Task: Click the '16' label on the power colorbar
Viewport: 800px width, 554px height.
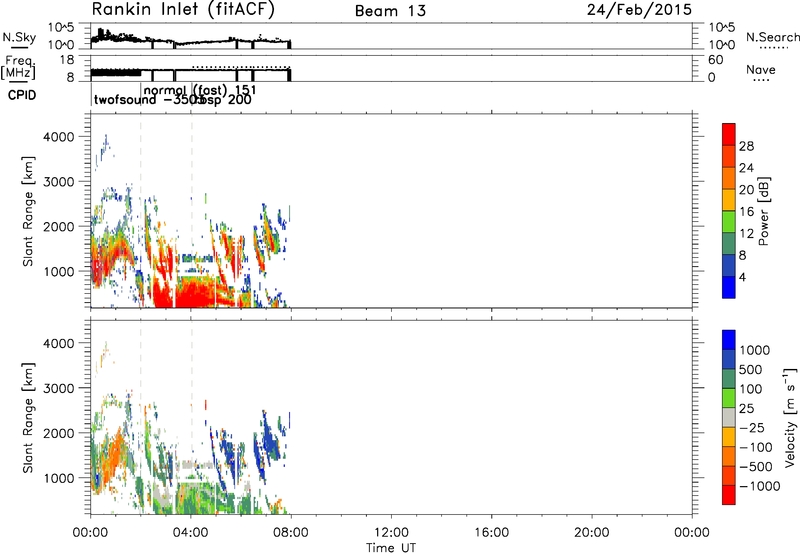Action: pos(746,212)
